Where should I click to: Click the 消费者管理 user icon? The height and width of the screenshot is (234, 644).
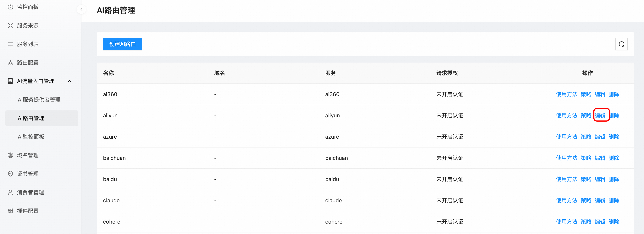pos(10,192)
